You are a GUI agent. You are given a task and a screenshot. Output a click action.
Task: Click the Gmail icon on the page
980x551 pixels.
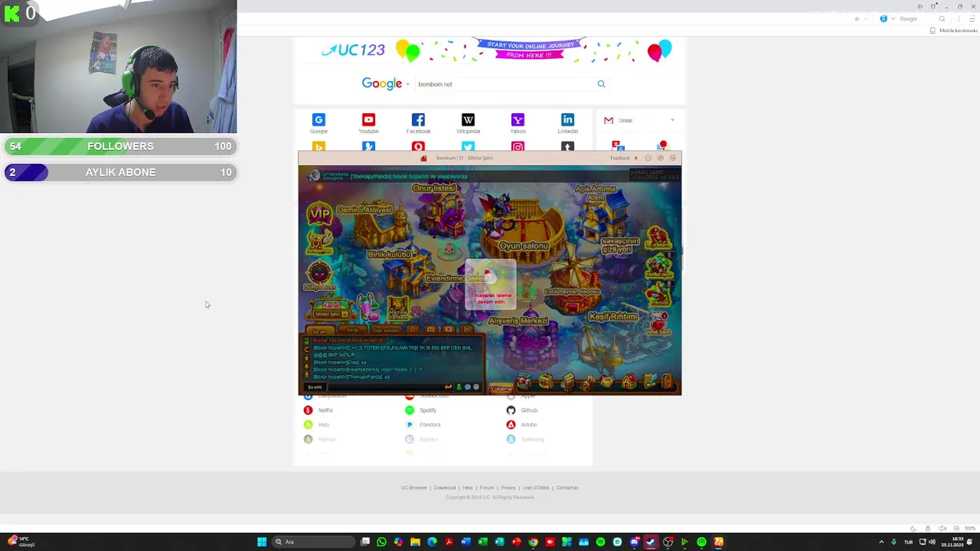[609, 120]
